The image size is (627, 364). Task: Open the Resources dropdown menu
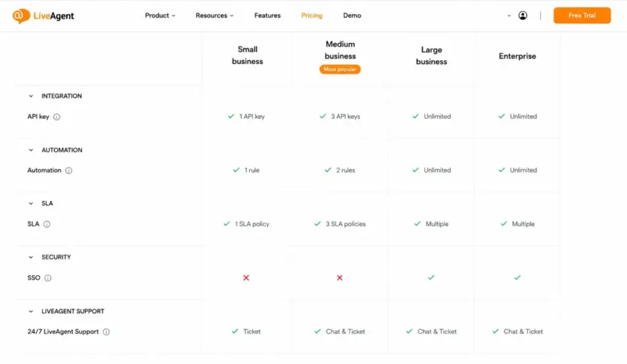(214, 15)
